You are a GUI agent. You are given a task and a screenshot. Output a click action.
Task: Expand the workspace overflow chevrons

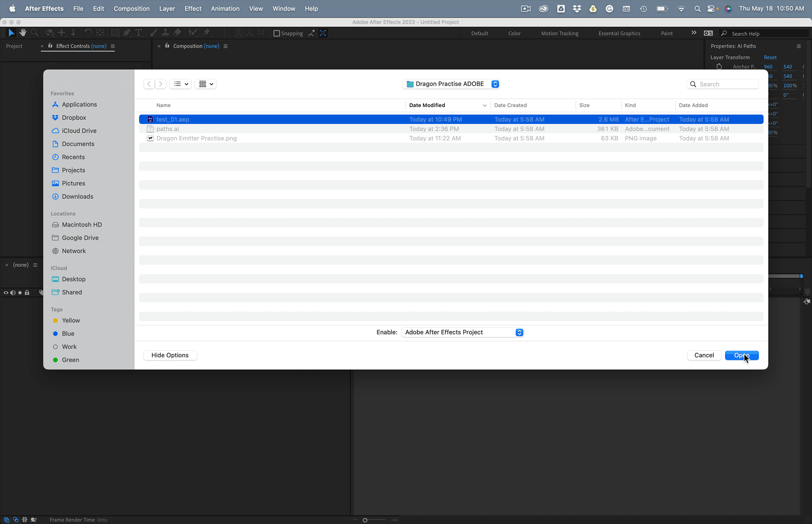(694, 33)
